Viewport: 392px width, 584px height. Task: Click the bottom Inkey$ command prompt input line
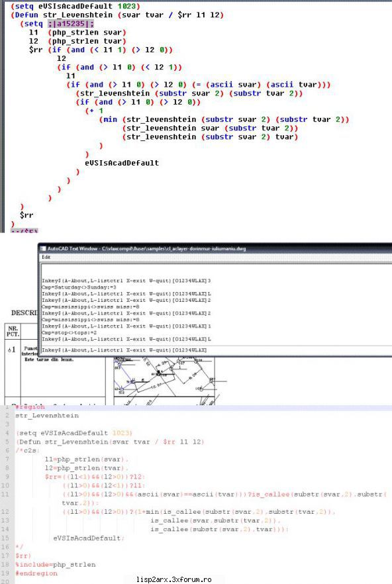tap(216, 350)
